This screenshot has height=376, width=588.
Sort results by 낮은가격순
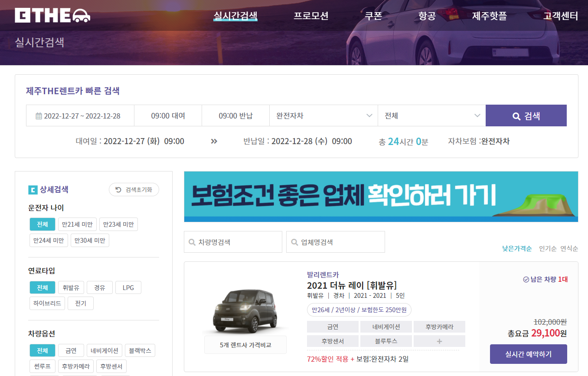(517, 249)
